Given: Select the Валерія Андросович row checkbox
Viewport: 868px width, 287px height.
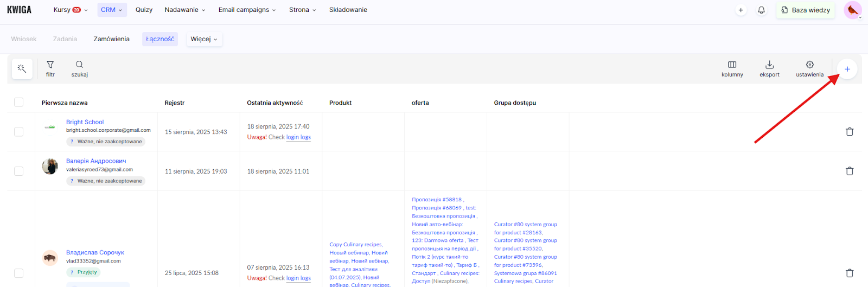Looking at the screenshot, I should click(19, 171).
